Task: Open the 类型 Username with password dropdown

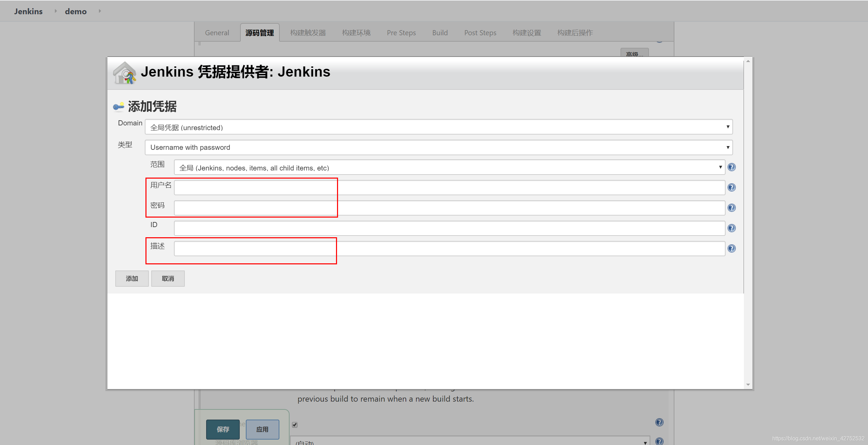Action: [x=439, y=147]
